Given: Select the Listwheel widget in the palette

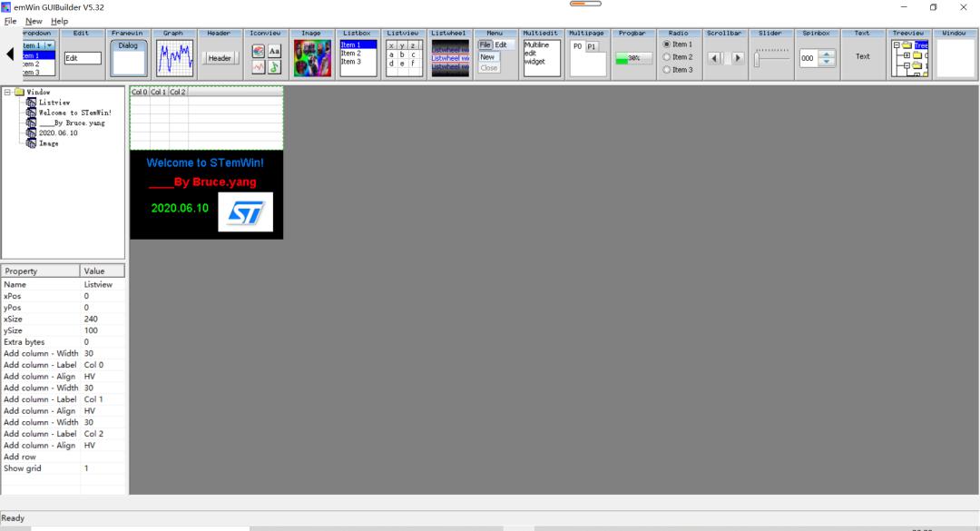Looking at the screenshot, I should (450, 54).
